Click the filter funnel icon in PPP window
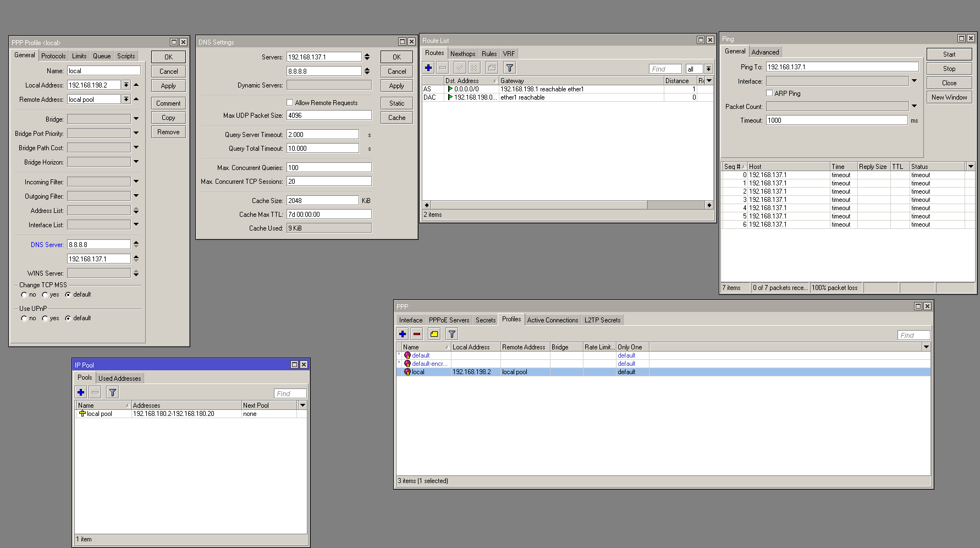Viewport: 980px width, 548px height. coord(452,334)
